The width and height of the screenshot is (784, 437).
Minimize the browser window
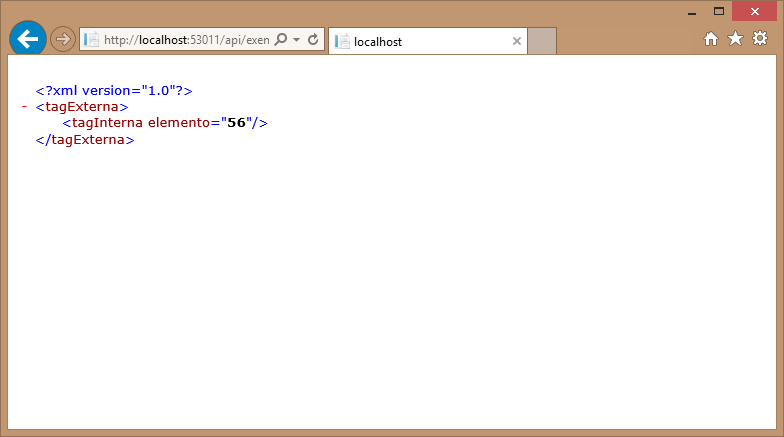point(692,12)
